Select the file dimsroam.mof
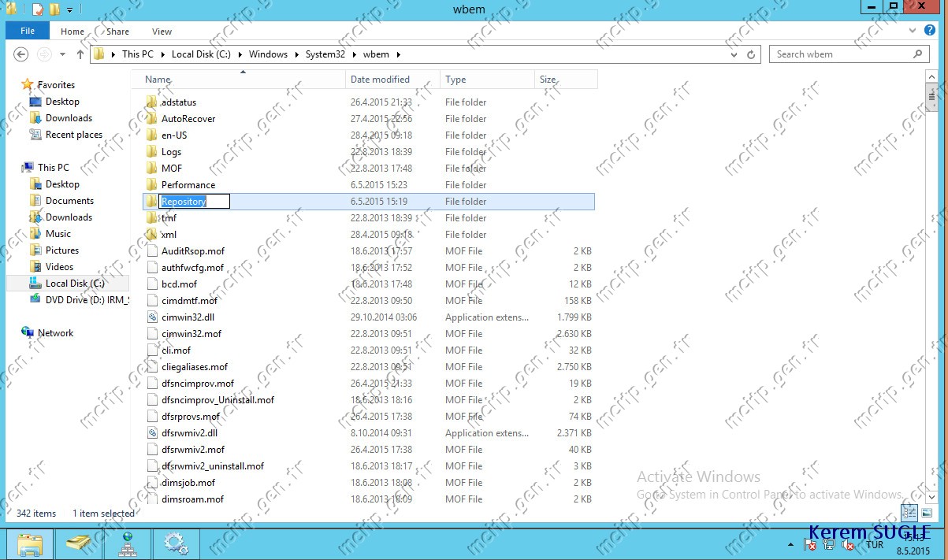This screenshot has width=948, height=560. [192, 499]
